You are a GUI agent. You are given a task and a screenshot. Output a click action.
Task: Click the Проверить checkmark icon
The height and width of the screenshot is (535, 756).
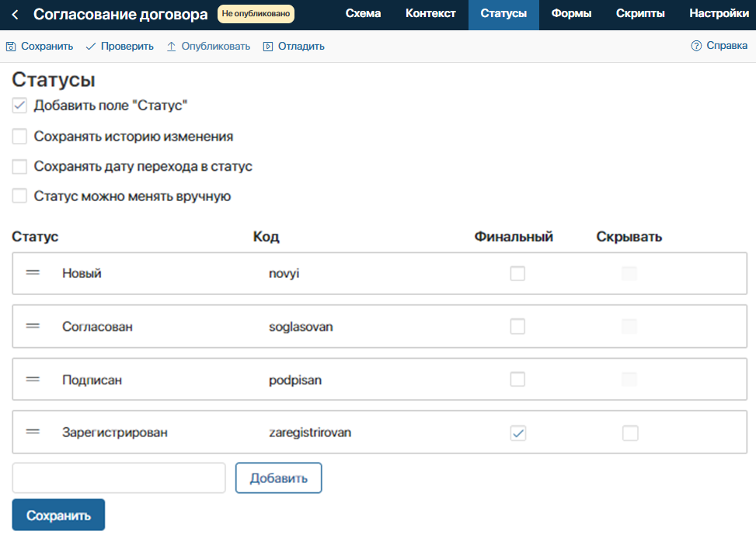[91, 47]
